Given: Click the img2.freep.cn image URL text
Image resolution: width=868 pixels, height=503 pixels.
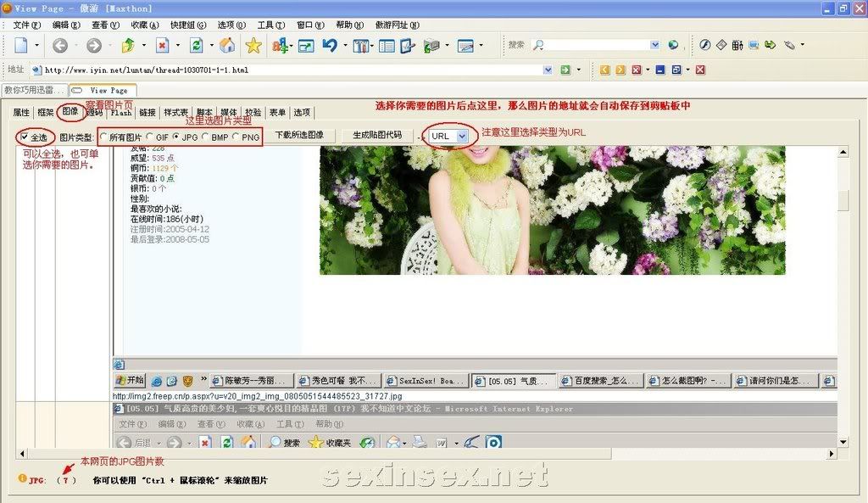Looking at the screenshot, I should click(x=258, y=396).
